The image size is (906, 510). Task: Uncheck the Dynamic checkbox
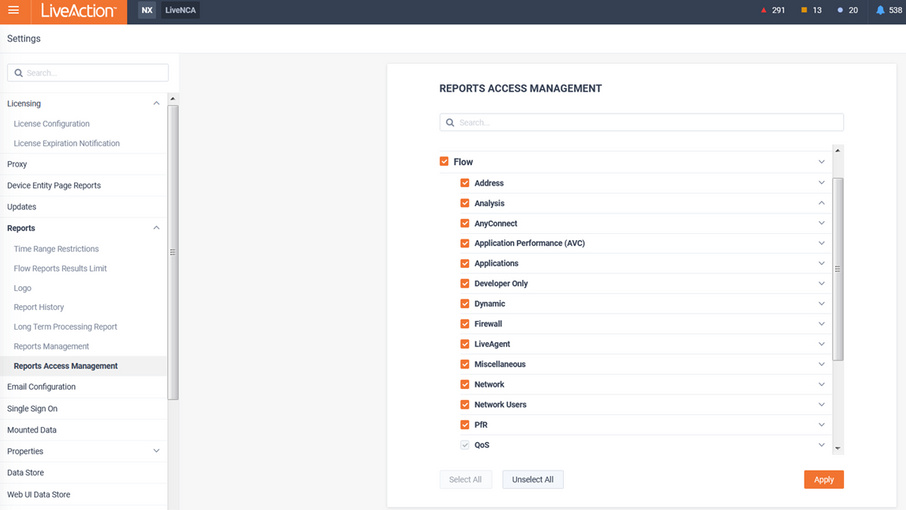(465, 304)
